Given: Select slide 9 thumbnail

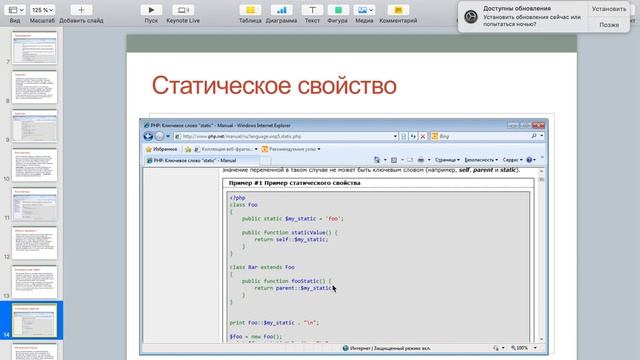Looking at the screenshot, I should (x=34, y=126).
